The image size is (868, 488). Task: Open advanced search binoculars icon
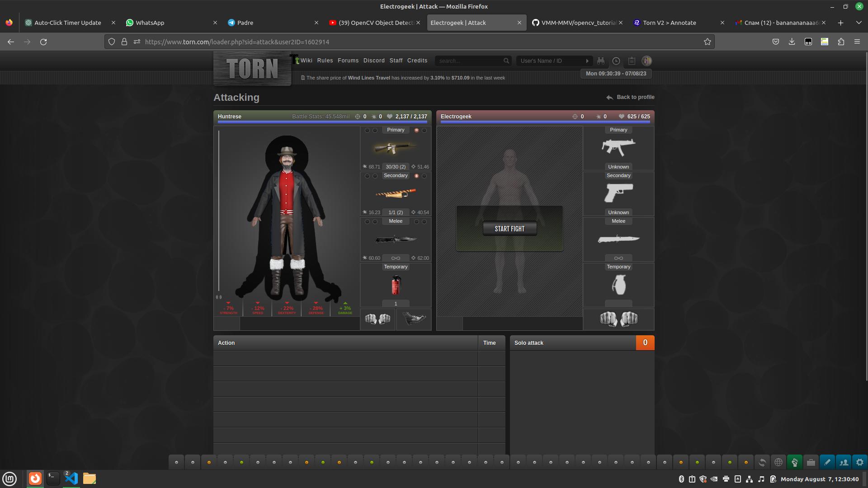(x=600, y=61)
